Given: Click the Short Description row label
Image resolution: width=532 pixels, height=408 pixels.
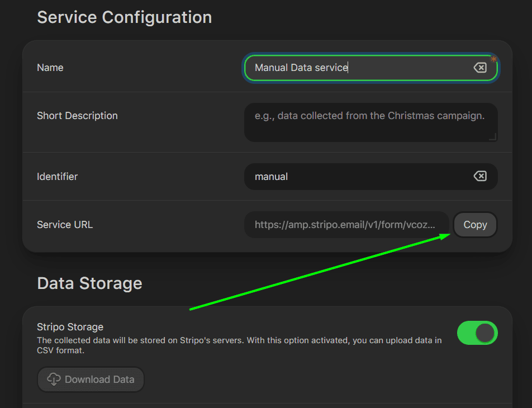Looking at the screenshot, I should (77, 115).
